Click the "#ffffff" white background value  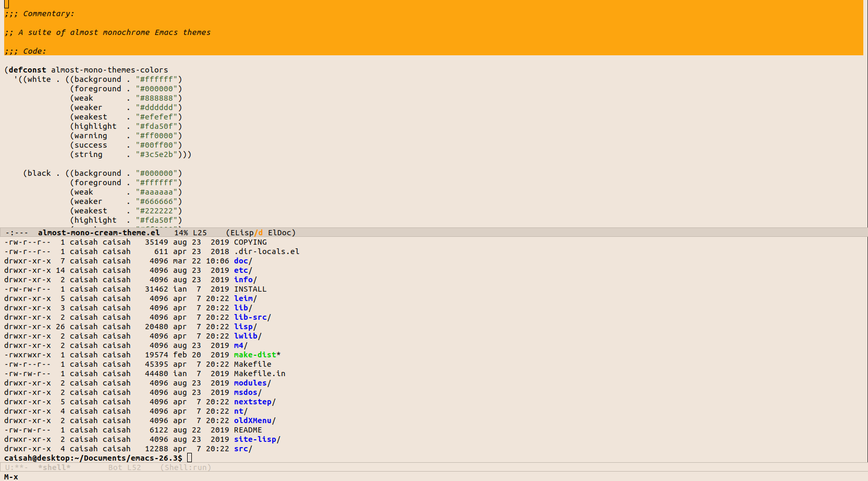pyautogui.click(x=157, y=79)
